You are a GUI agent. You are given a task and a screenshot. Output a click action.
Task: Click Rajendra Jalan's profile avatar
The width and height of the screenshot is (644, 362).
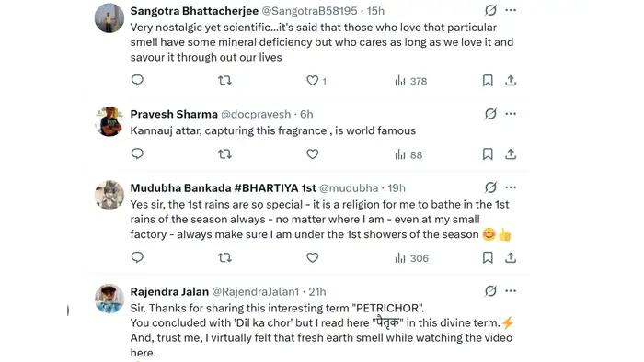pyautogui.click(x=109, y=299)
